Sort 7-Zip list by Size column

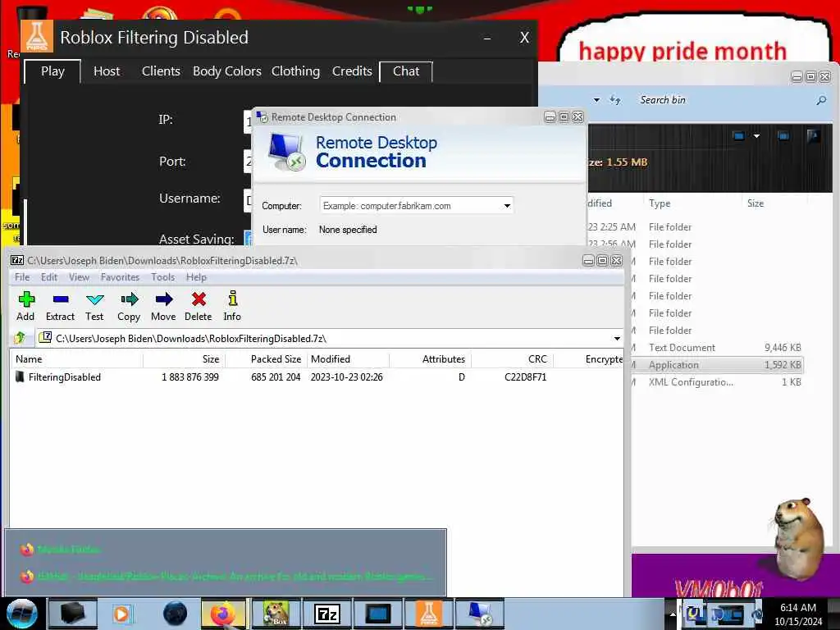(184, 359)
